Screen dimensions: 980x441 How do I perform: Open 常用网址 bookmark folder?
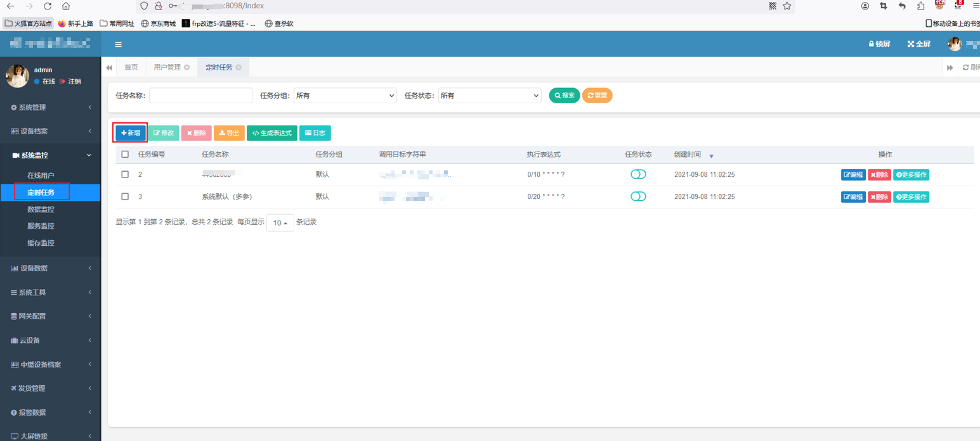[x=117, y=23]
